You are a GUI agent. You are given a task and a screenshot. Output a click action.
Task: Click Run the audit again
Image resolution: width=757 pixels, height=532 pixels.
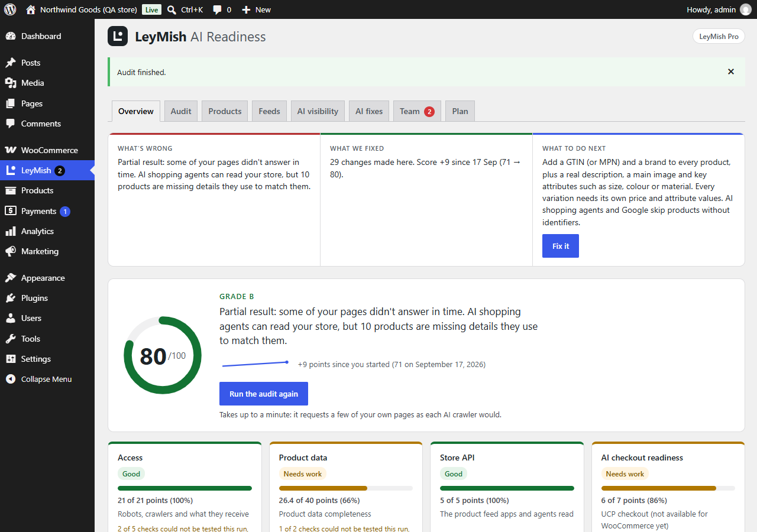264,394
